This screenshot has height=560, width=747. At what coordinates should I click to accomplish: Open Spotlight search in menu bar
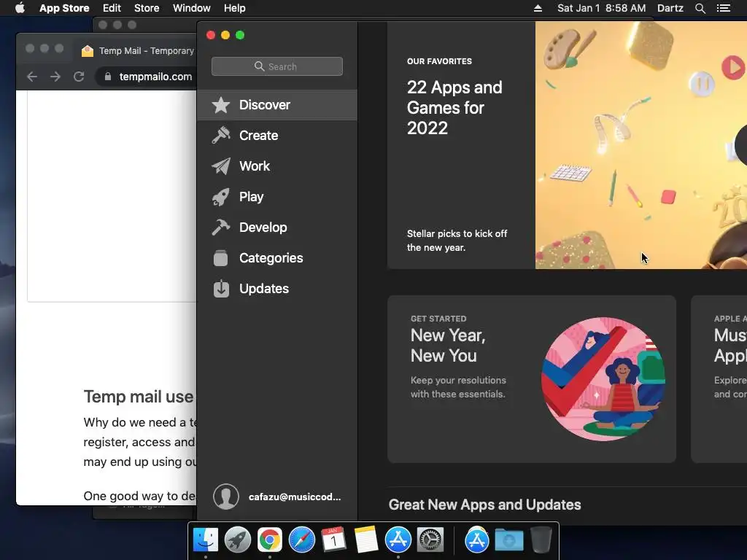click(700, 8)
